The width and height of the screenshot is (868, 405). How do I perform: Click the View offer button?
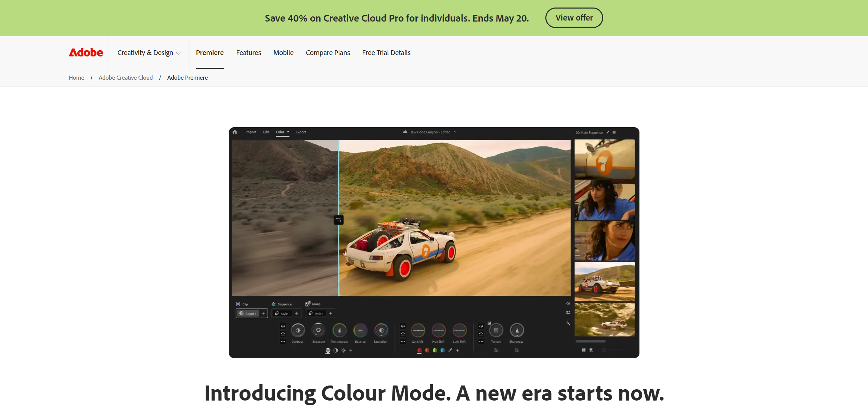coord(574,18)
